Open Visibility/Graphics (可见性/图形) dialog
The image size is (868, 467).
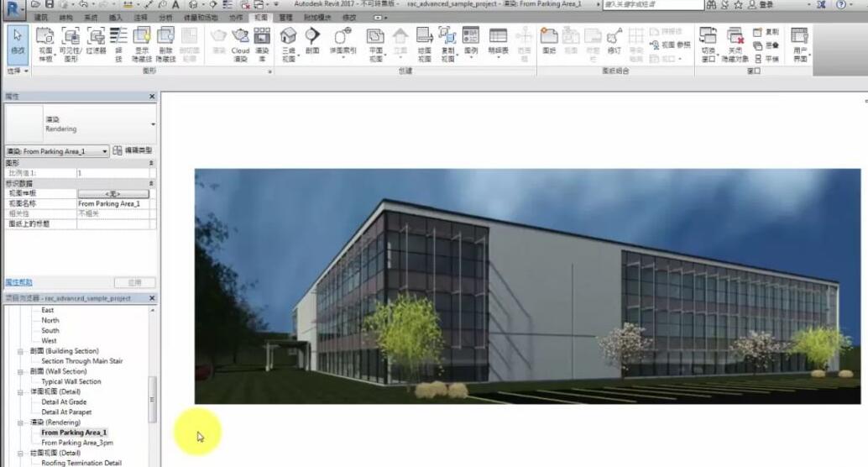point(71,45)
